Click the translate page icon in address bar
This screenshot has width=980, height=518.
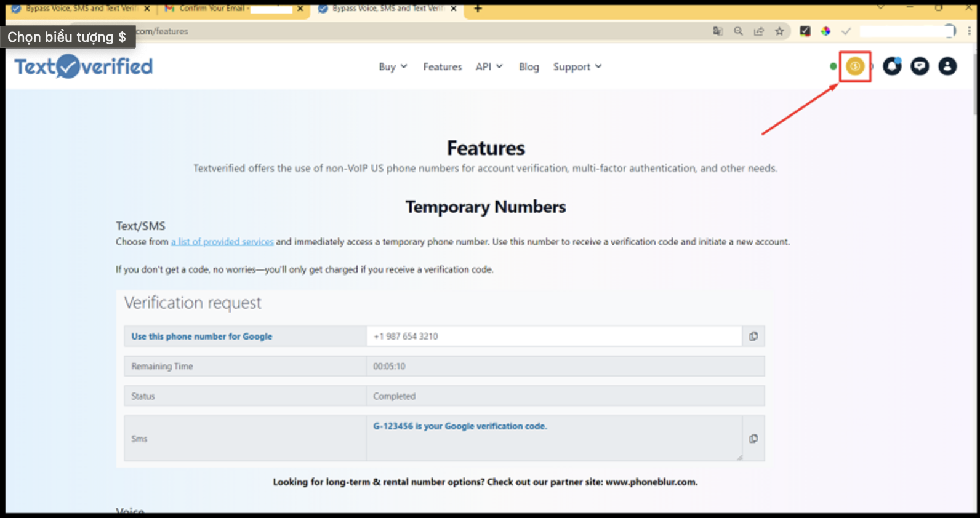718,31
